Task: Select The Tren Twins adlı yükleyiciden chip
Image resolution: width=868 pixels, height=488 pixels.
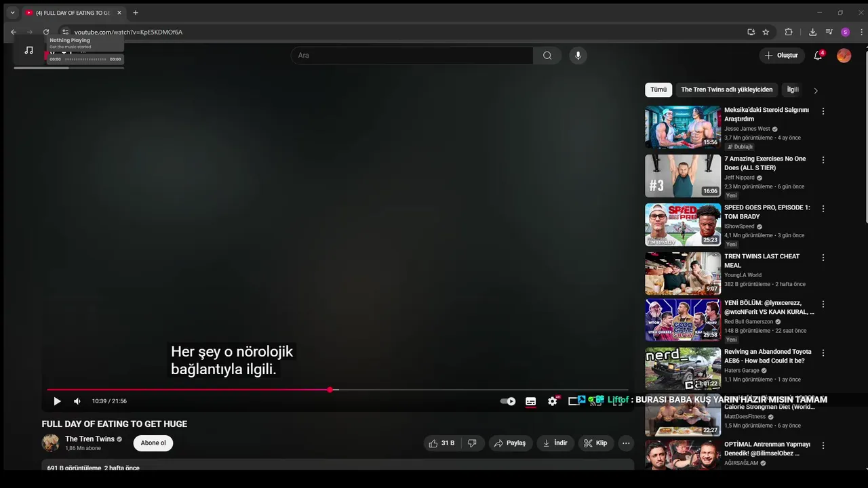Action: tap(727, 89)
